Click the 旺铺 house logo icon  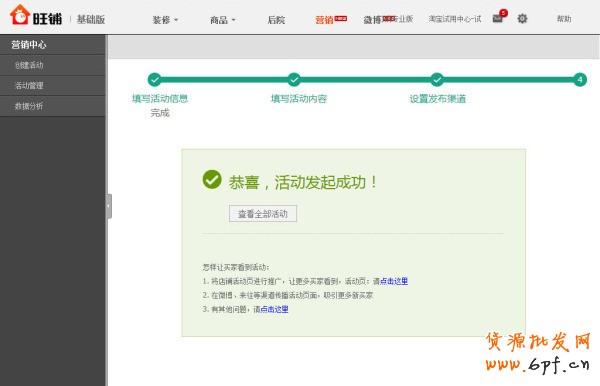(x=20, y=15)
